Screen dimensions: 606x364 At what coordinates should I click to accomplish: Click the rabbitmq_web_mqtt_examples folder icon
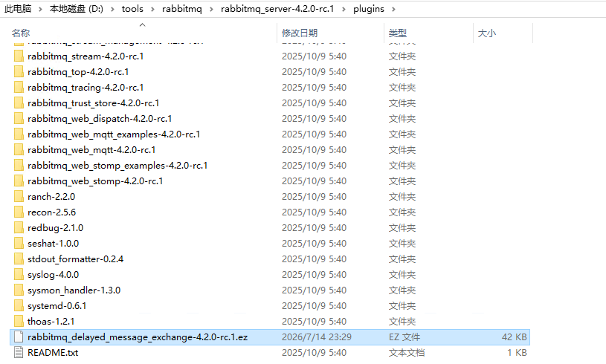click(x=19, y=134)
